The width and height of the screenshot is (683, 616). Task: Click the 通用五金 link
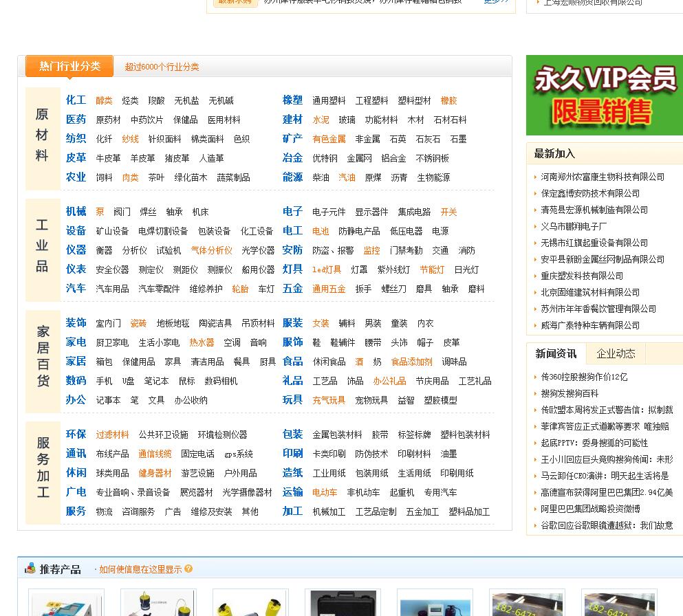pyautogui.click(x=329, y=289)
